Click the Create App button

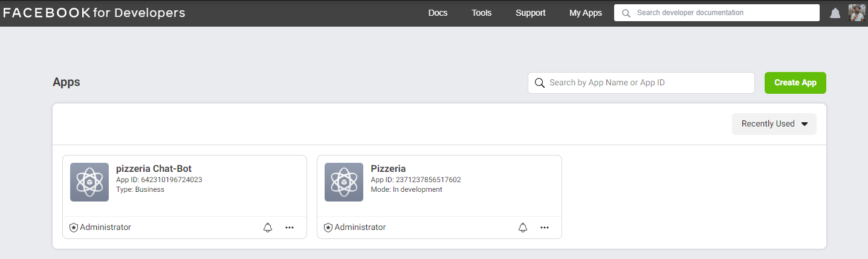pos(795,83)
